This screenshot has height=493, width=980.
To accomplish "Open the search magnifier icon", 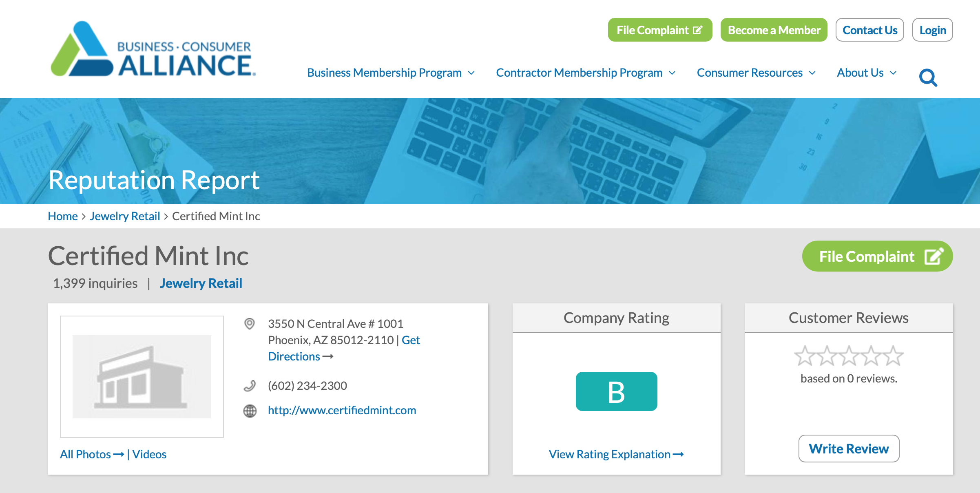I will [928, 77].
